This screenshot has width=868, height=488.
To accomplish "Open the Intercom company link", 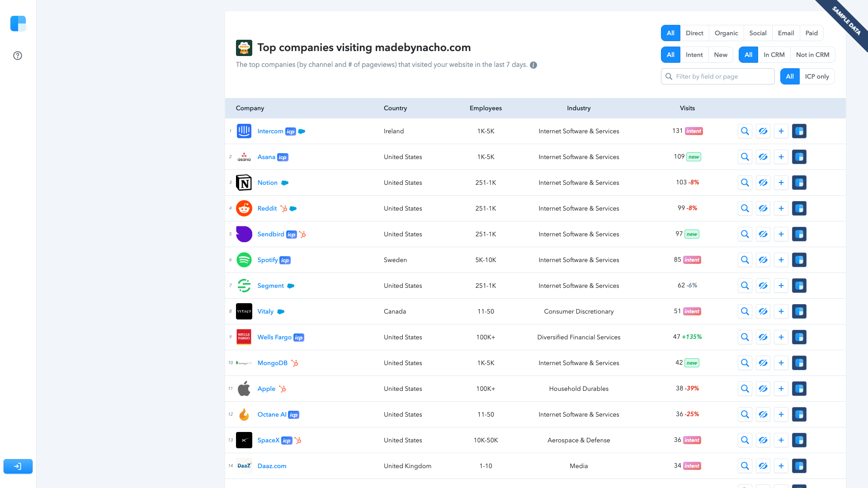I will 270,131.
